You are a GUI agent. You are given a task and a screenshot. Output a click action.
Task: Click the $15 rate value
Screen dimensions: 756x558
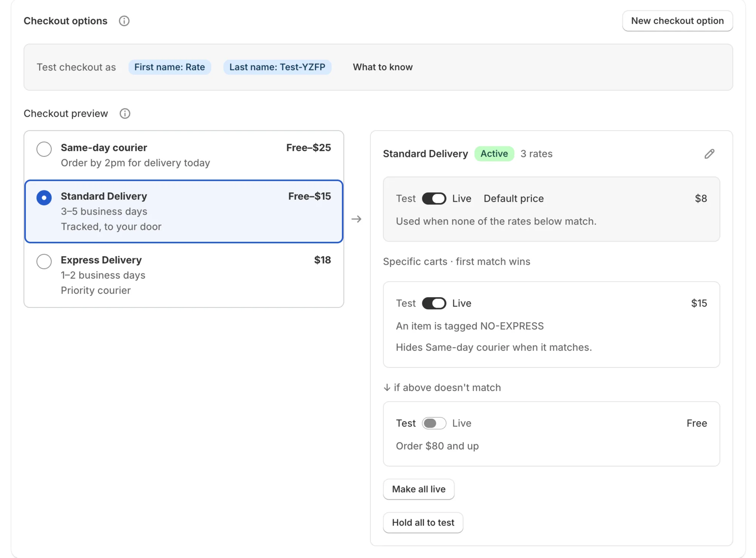click(x=699, y=303)
